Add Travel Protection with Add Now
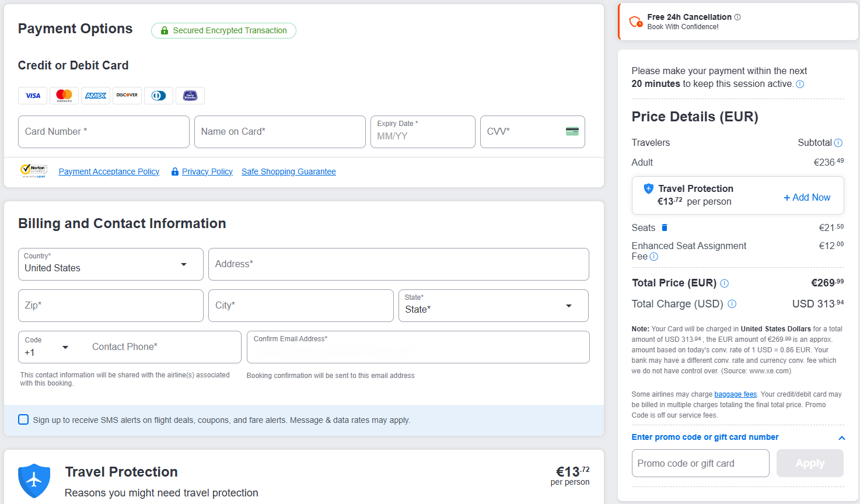The height and width of the screenshot is (504, 860). pyautogui.click(x=807, y=198)
